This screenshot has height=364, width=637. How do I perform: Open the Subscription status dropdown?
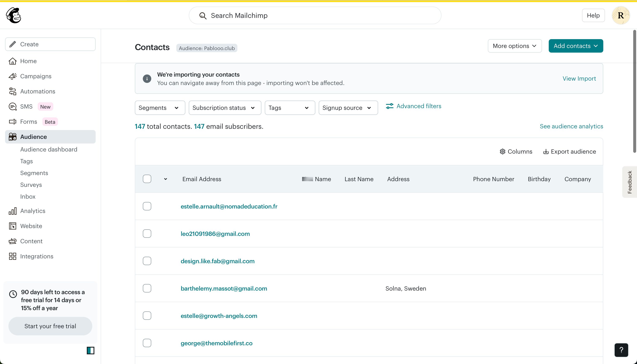click(225, 108)
